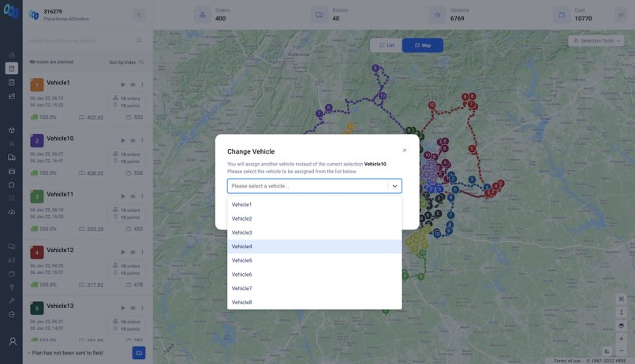This screenshot has width=635, height=364.
Task: Click the send plan truck button
Action: click(x=139, y=352)
